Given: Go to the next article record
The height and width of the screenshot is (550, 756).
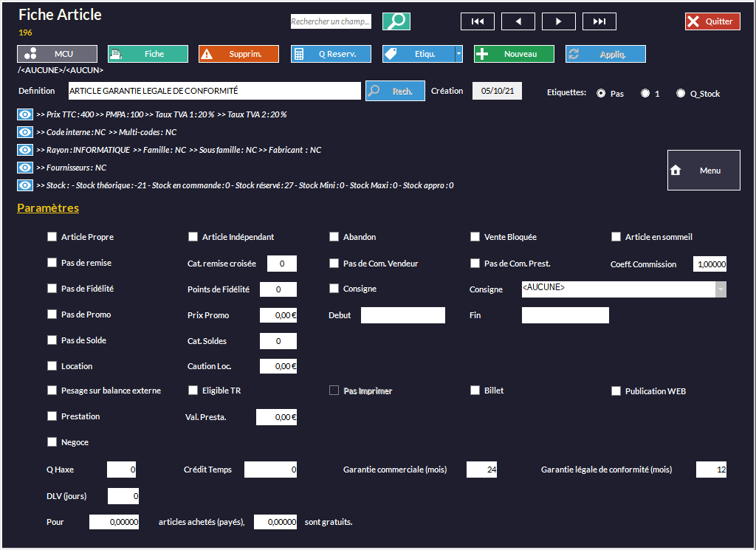Looking at the screenshot, I should [558, 21].
